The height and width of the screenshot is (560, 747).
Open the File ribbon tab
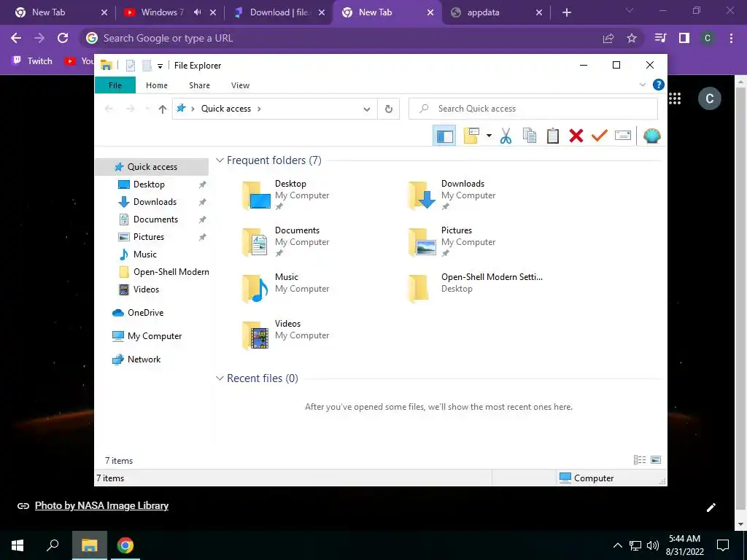pos(115,85)
